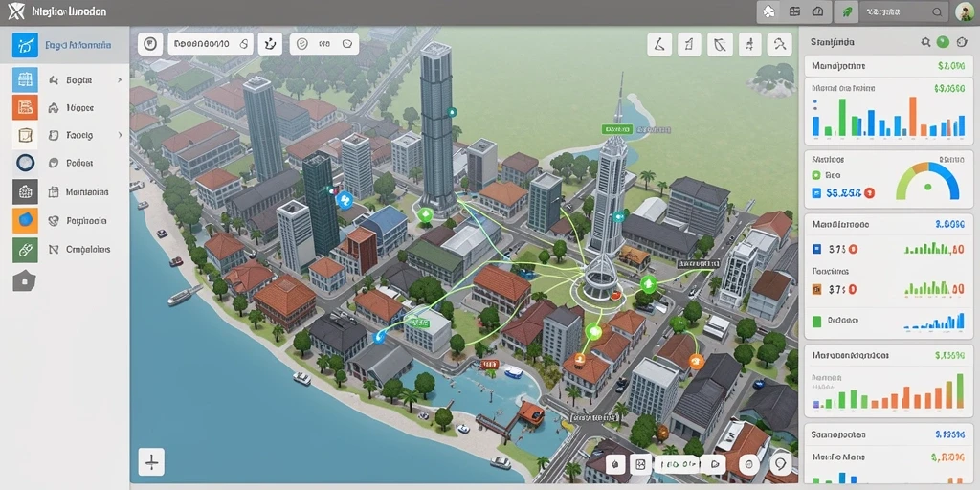Open the green link icon in the sidebar
This screenshot has height=490, width=980.
coord(25,250)
